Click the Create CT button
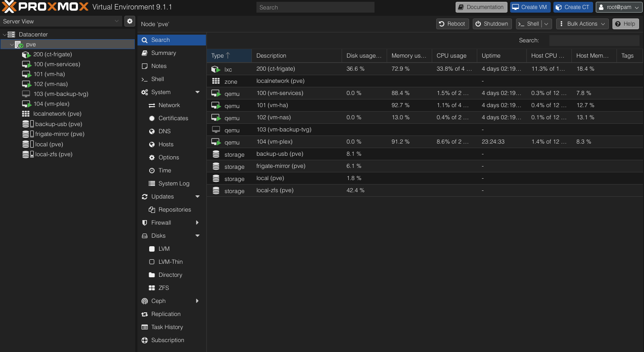The image size is (644, 352). pos(573,7)
